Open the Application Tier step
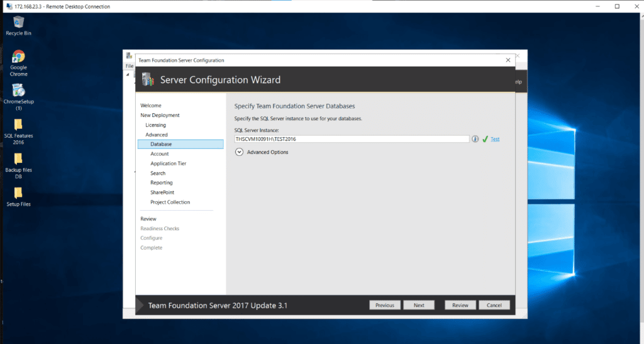644x344 pixels. pyautogui.click(x=169, y=164)
